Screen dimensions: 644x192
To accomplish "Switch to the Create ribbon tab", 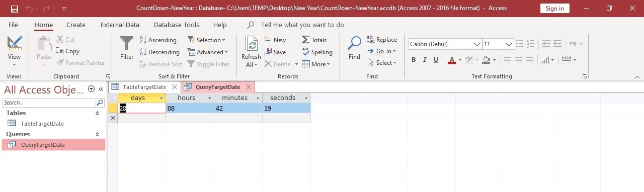I will point(76,25).
